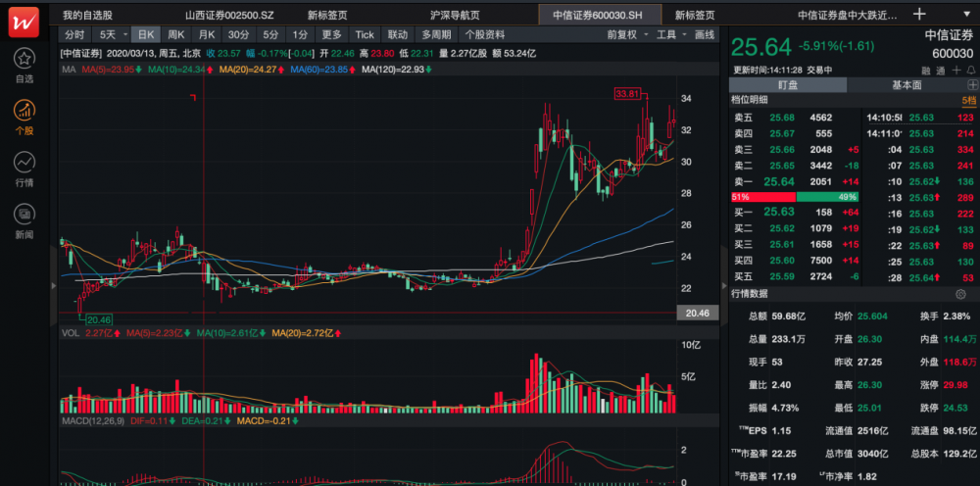Click the MA indicator label
The image size is (980, 486).
pyautogui.click(x=69, y=70)
